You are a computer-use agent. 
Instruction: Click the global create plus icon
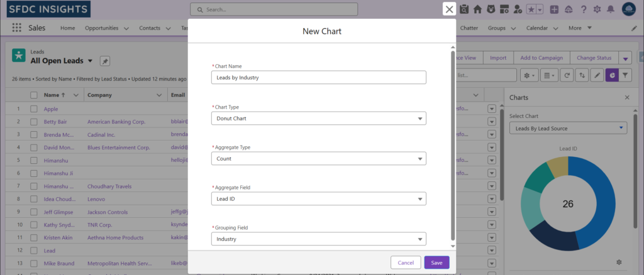coord(554,9)
